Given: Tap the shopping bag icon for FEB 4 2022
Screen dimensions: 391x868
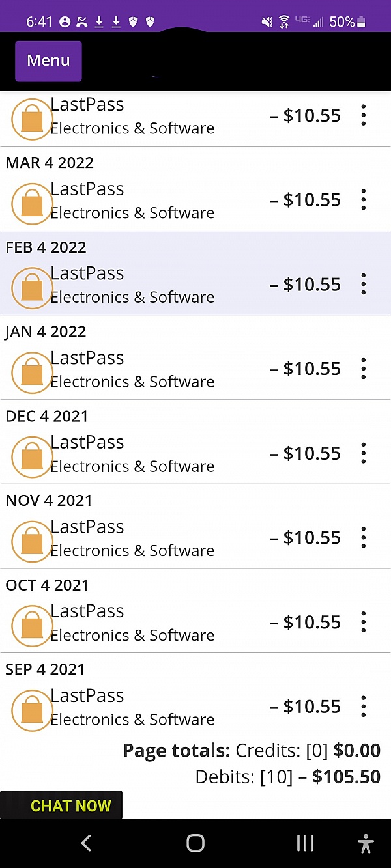Looking at the screenshot, I should [31, 287].
